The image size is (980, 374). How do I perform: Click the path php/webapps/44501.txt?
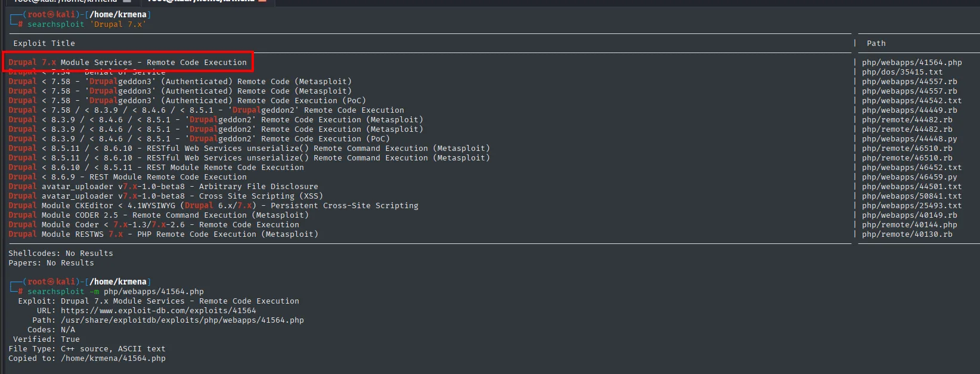(x=911, y=187)
